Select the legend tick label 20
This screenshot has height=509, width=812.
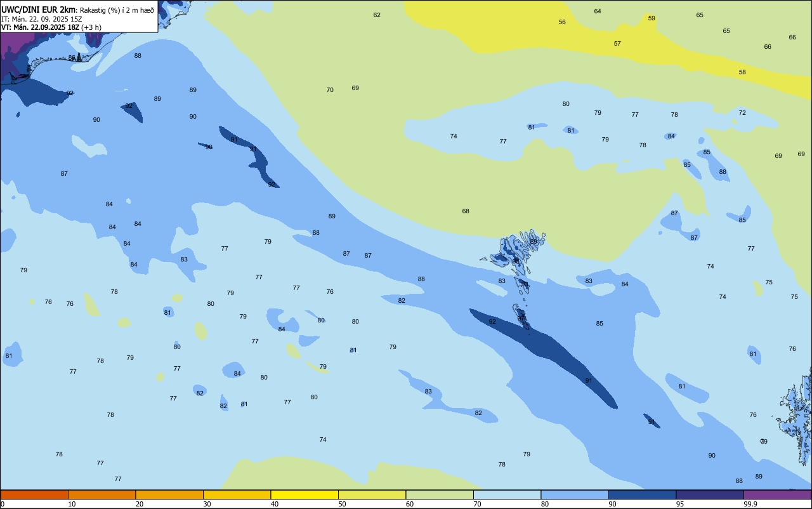139,504
